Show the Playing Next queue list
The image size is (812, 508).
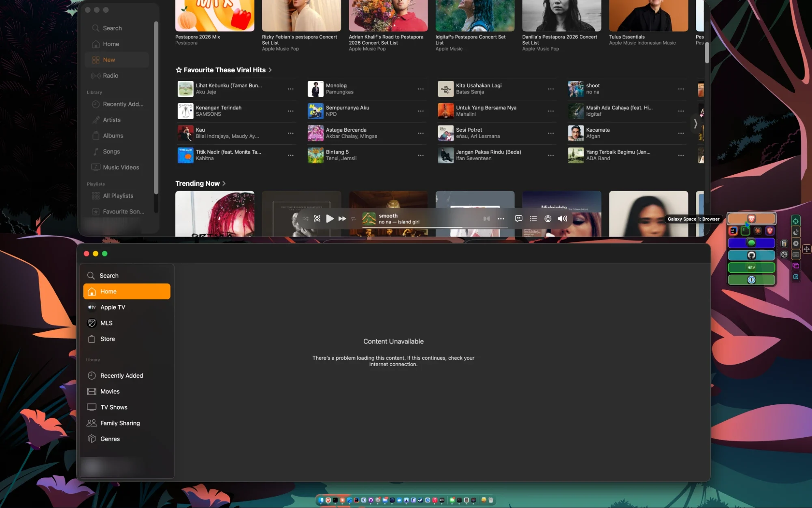533,219
